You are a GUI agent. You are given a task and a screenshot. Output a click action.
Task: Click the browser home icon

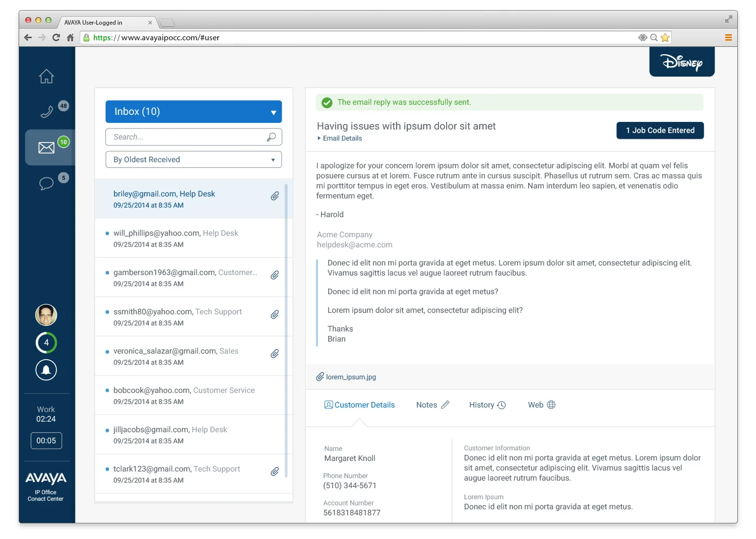(x=70, y=37)
